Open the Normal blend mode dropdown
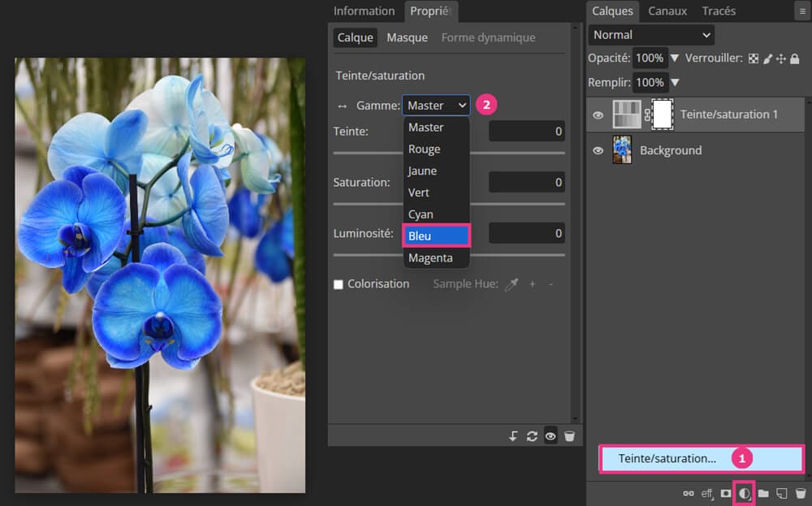Viewport: 812px width, 506px height. pyautogui.click(x=651, y=35)
